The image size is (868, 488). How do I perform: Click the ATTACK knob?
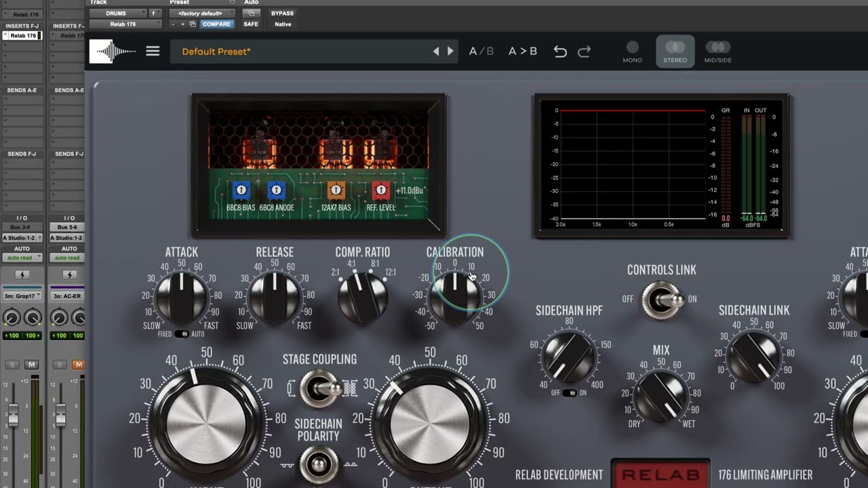tap(182, 296)
